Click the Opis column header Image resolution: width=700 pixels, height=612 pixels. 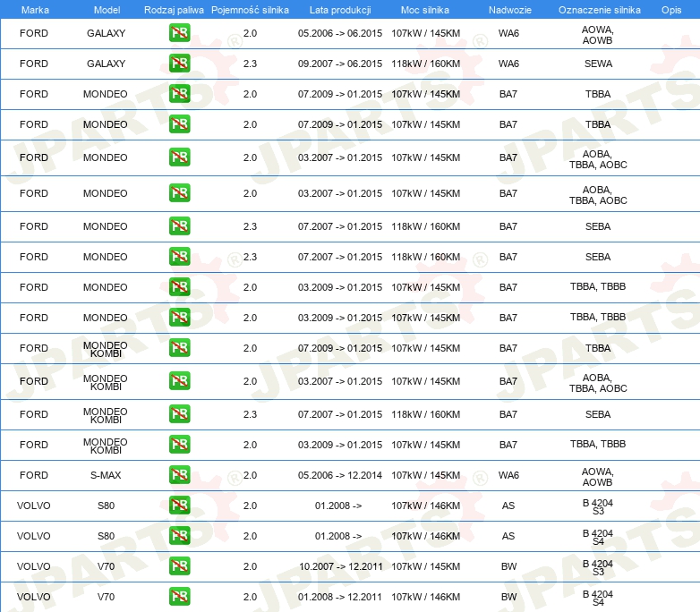pos(671,10)
